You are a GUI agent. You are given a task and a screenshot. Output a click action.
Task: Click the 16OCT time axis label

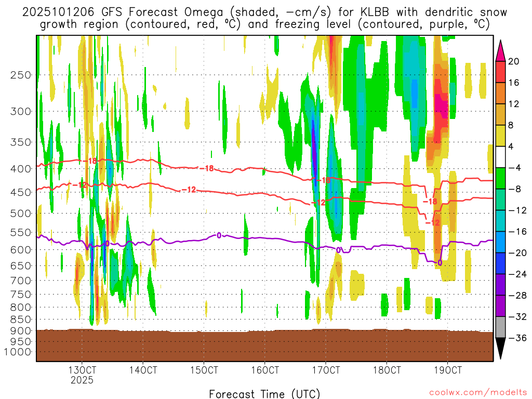click(x=265, y=370)
